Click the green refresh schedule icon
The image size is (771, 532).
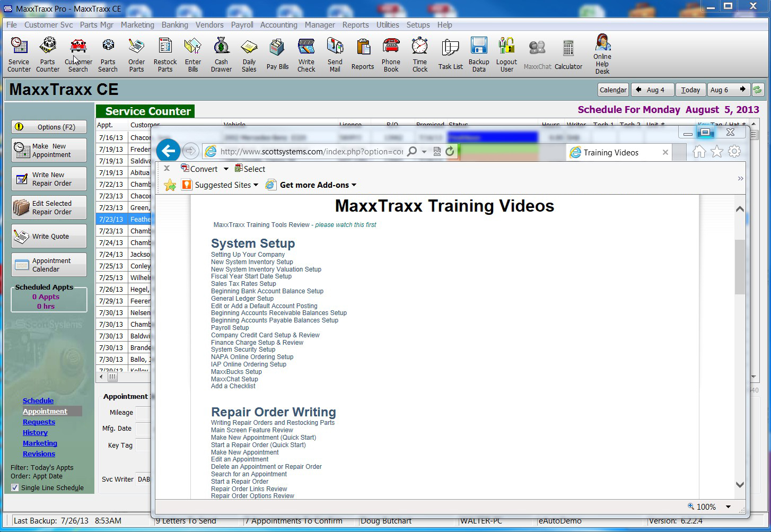757,90
